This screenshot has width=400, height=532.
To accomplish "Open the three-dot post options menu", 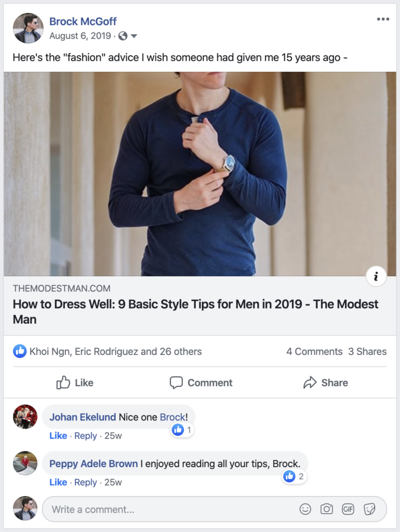I will pyautogui.click(x=383, y=19).
